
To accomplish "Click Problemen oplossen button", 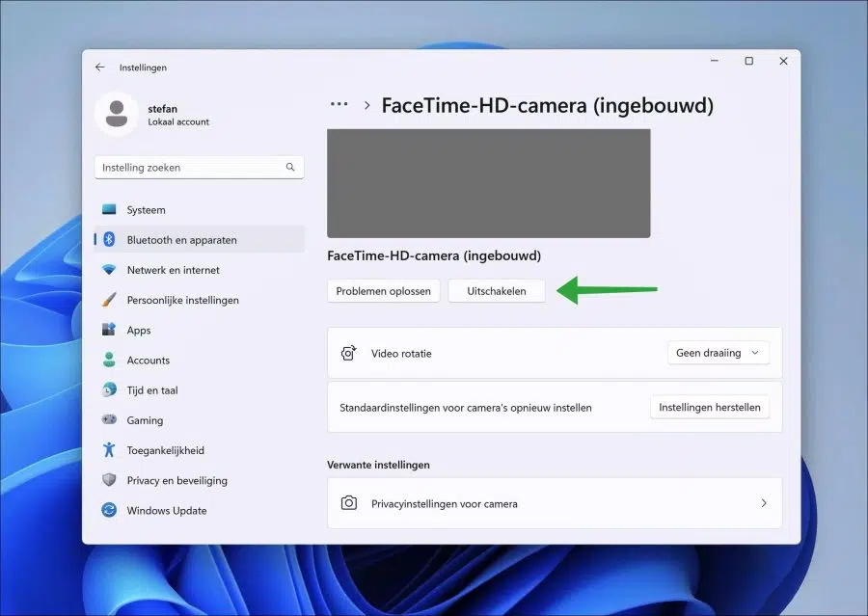I will click(x=383, y=291).
